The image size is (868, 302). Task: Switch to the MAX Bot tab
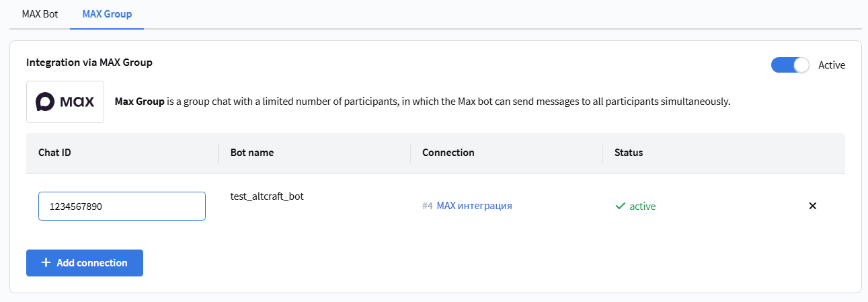coord(40,13)
